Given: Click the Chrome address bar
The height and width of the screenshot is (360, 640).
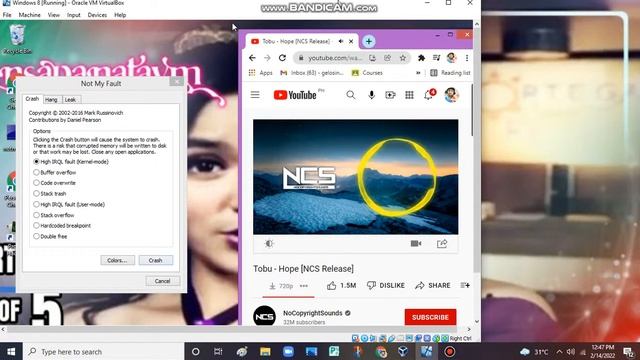Looking at the screenshot, I should click(335, 58).
